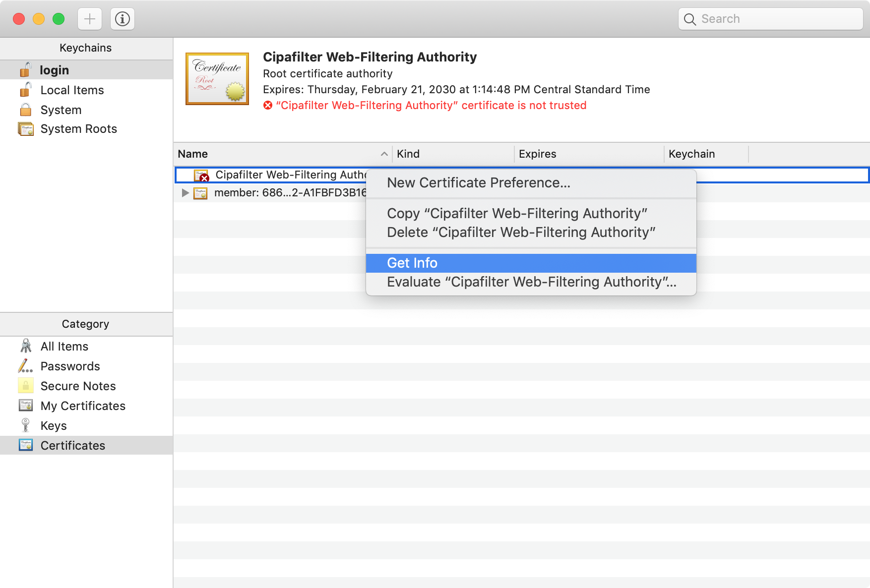Image resolution: width=870 pixels, height=588 pixels.
Task: Click the Secure Notes sticky note icon
Action: [25, 386]
